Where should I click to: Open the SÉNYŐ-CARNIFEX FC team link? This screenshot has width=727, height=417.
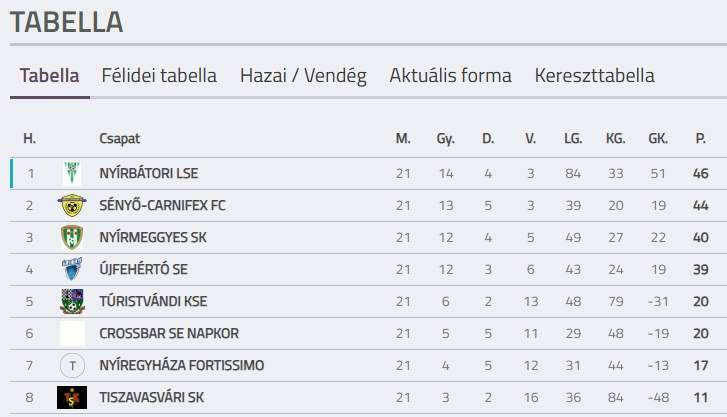[163, 205]
